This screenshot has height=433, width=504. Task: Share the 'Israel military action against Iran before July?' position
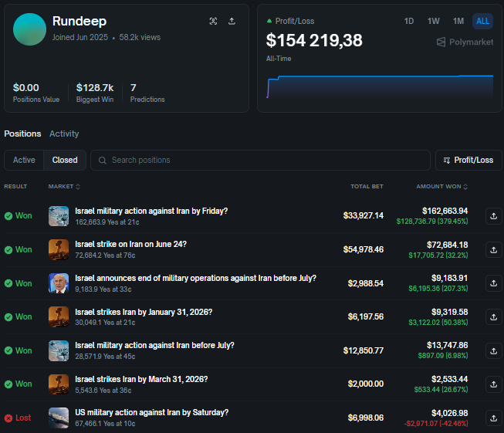(494, 350)
